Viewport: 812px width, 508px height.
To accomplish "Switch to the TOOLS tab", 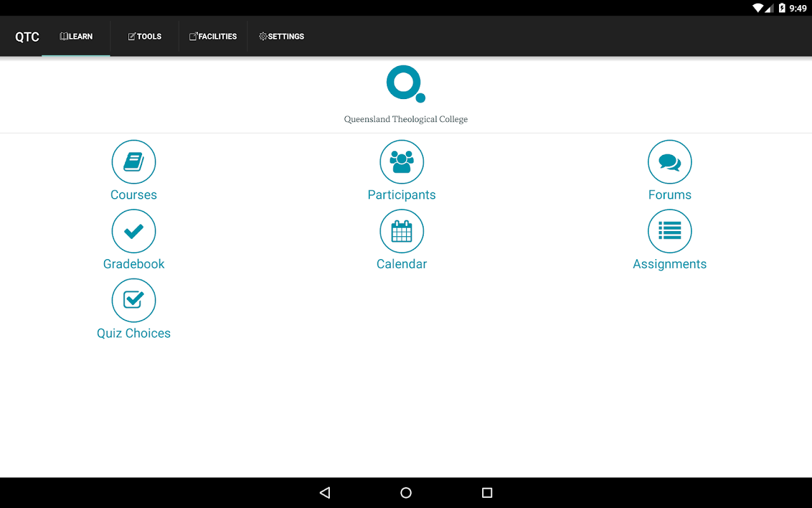I will click(x=145, y=36).
